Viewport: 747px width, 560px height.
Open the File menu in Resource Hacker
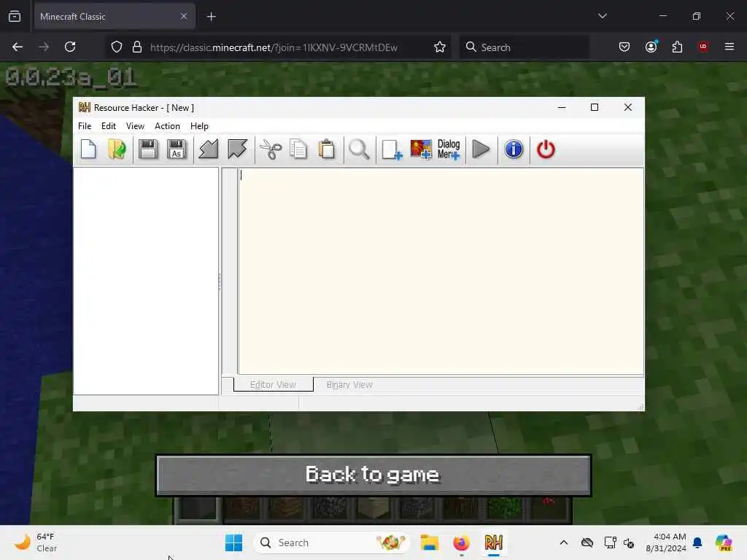tap(85, 126)
